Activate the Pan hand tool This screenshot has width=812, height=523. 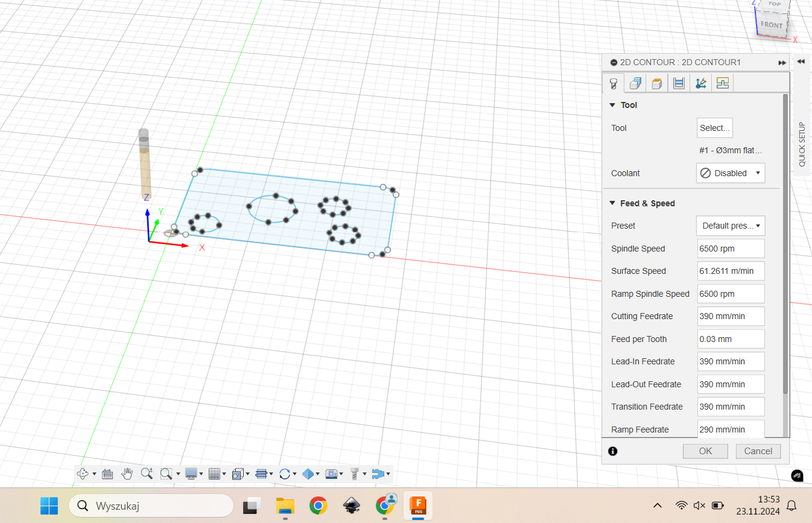click(127, 474)
